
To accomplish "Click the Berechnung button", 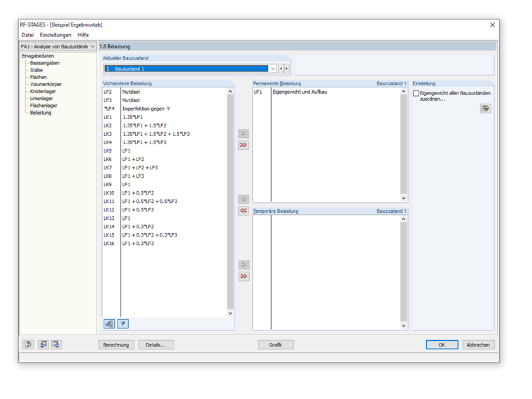I will click(116, 344).
